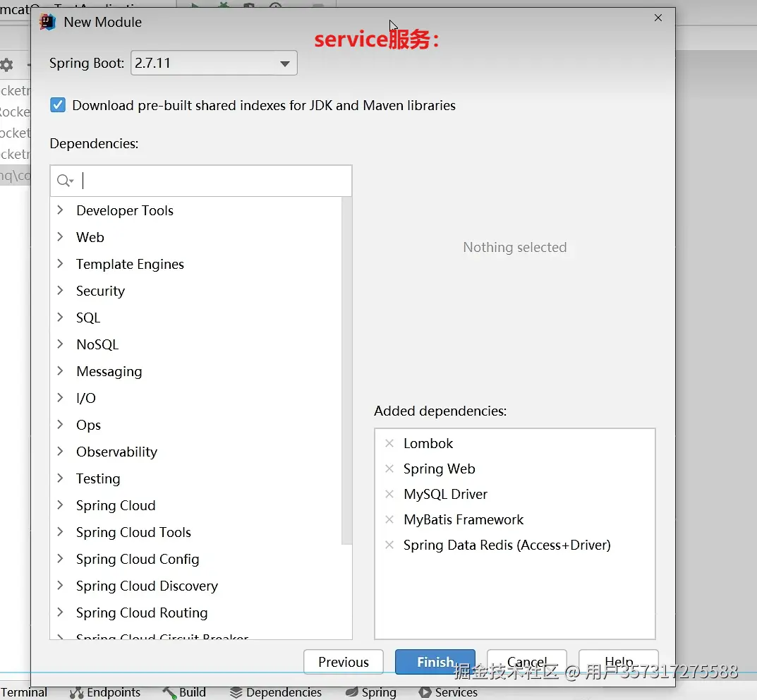Image resolution: width=757 pixels, height=700 pixels.
Task: Expand the Spring Cloud Config category
Action: 61,559
